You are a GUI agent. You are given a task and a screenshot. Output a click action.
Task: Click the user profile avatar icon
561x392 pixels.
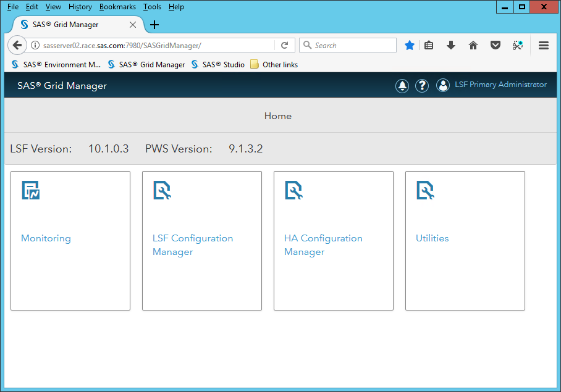click(443, 85)
